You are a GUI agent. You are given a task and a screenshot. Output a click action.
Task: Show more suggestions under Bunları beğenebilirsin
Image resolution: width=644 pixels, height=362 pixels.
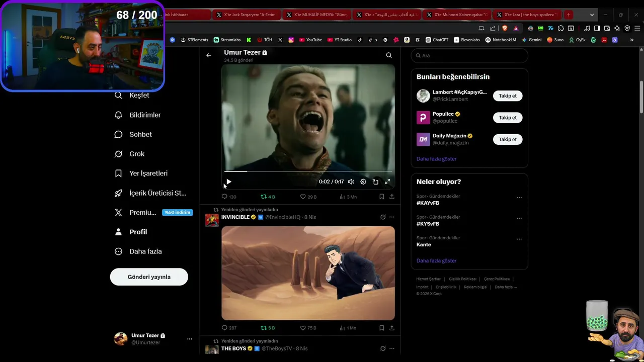[436, 159]
